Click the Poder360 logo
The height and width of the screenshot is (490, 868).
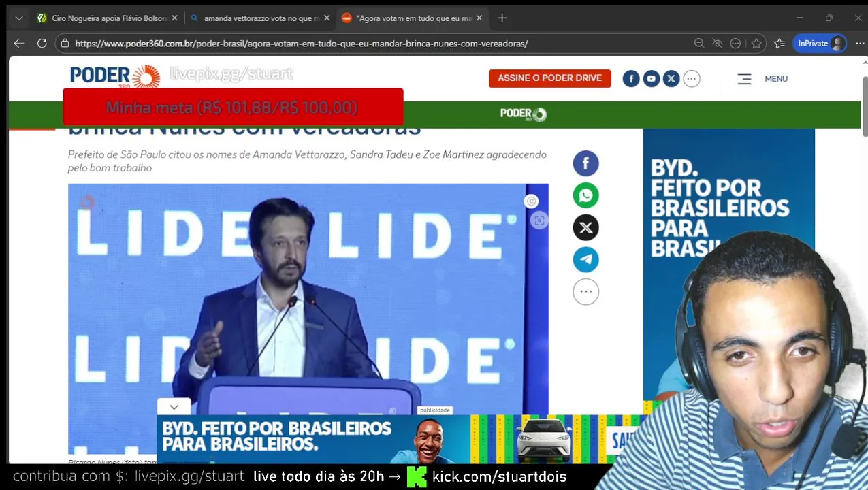pyautogui.click(x=114, y=76)
